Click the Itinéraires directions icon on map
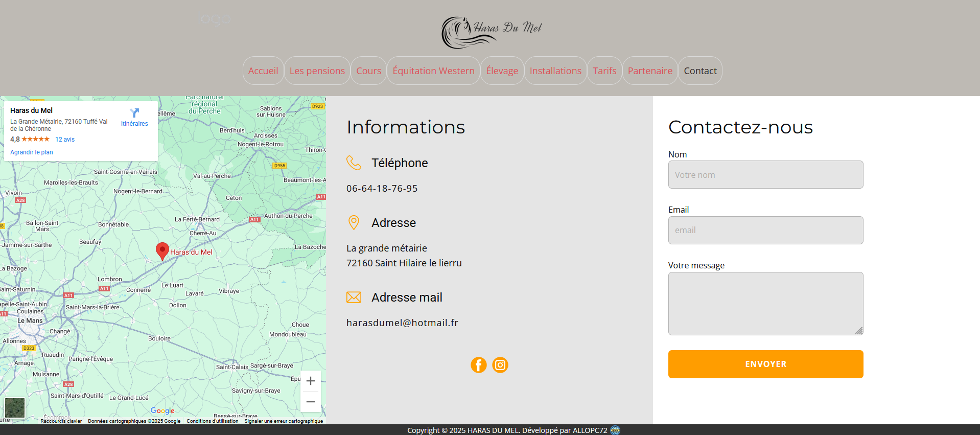 [134, 113]
